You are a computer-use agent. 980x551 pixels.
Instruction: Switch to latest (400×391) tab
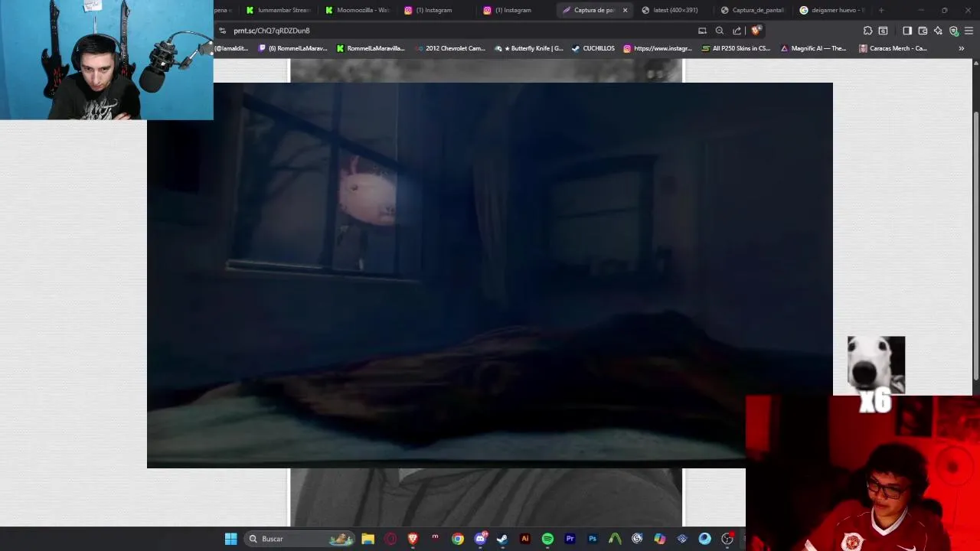674,10
